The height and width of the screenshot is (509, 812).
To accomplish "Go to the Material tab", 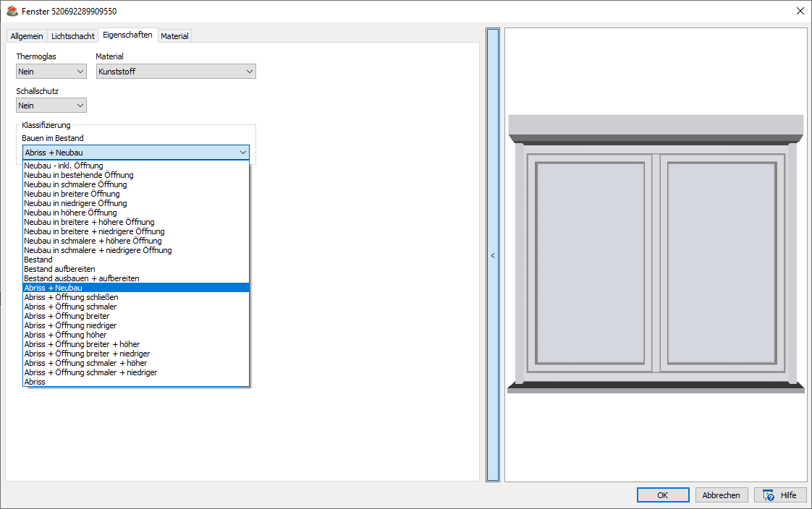I will click(x=174, y=36).
